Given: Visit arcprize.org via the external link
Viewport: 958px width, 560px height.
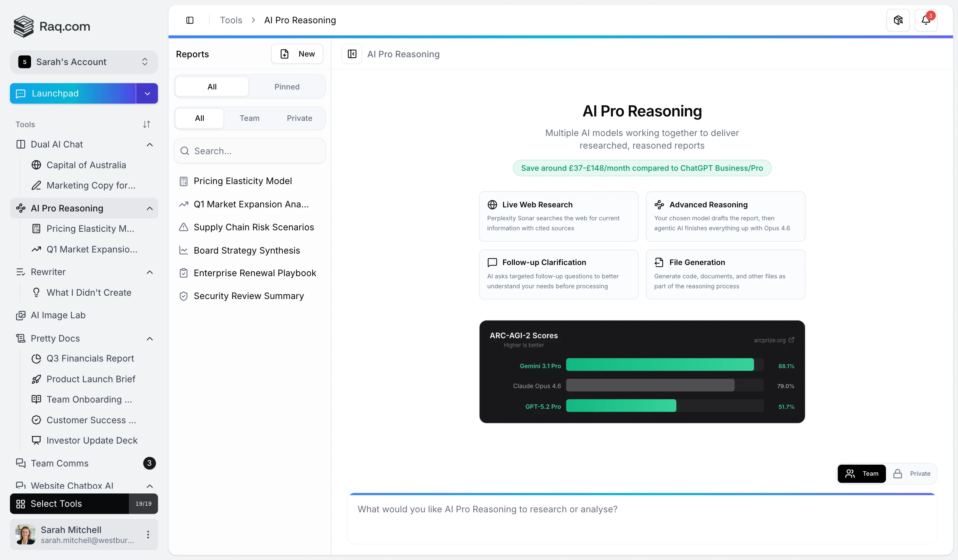Looking at the screenshot, I should (774, 340).
